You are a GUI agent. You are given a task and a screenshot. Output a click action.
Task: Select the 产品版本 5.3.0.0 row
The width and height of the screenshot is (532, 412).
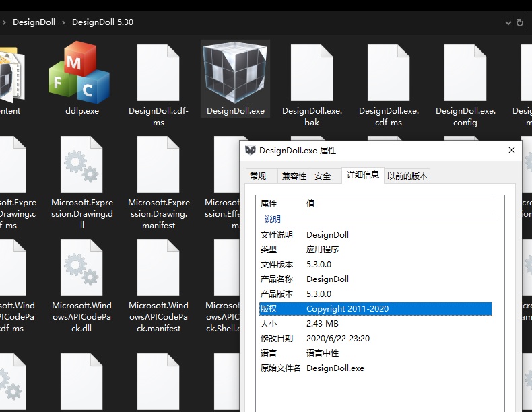coord(376,294)
